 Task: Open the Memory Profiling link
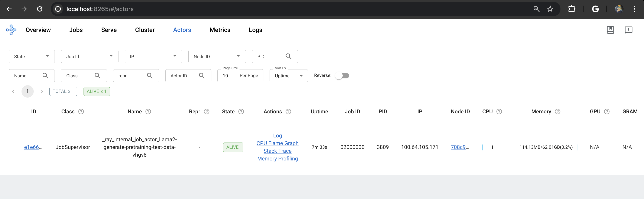[277, 159]
